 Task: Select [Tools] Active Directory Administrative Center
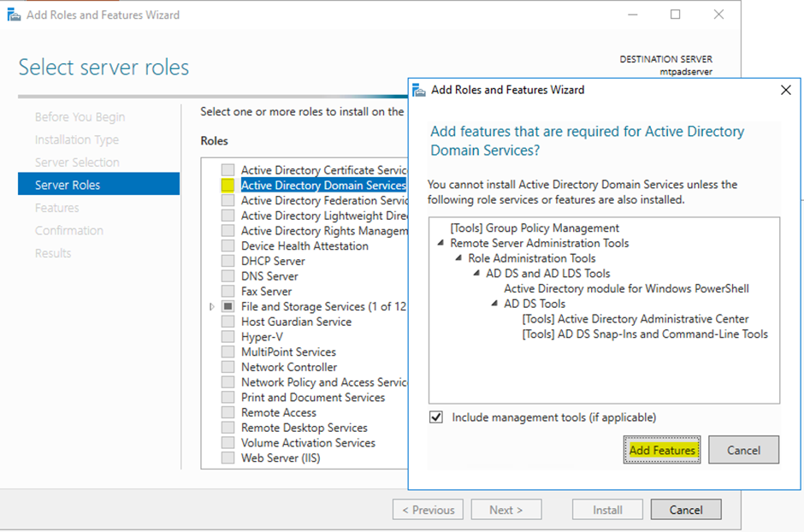point(636,319)
